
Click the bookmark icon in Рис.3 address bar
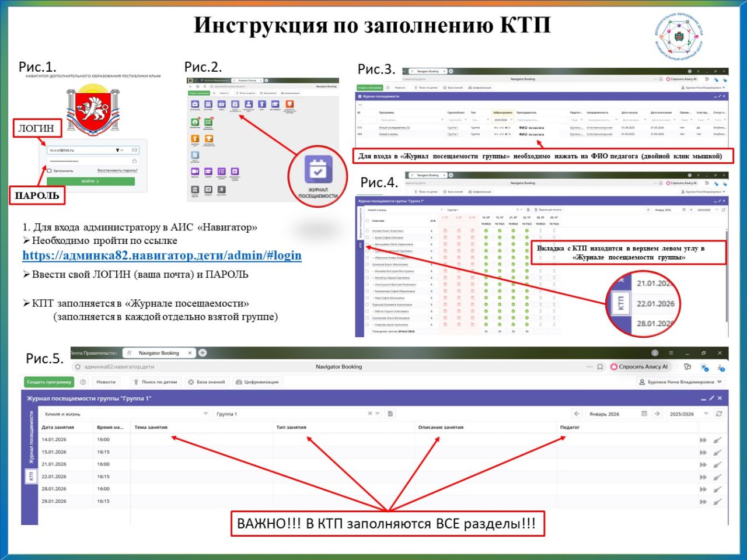tap(661, 79)
